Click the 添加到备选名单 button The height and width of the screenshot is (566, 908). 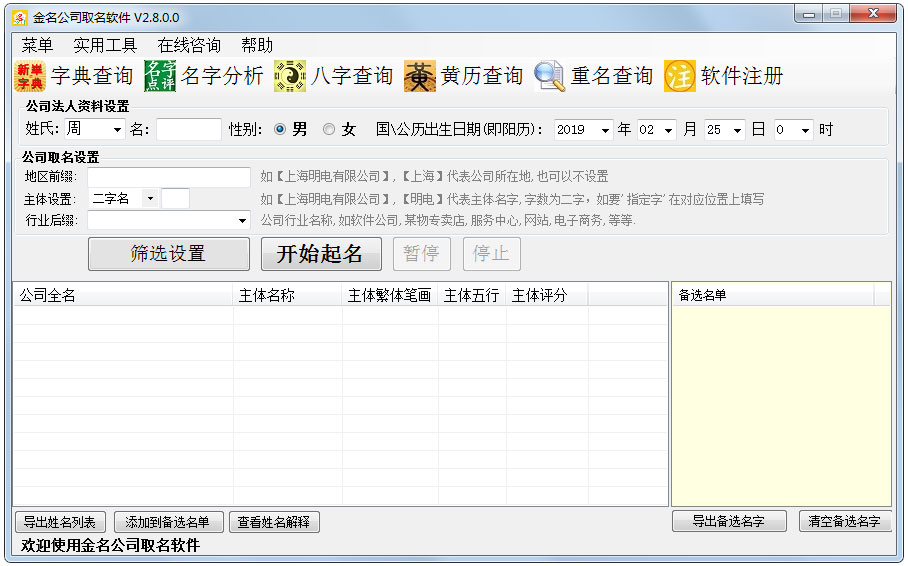point(169,522)
